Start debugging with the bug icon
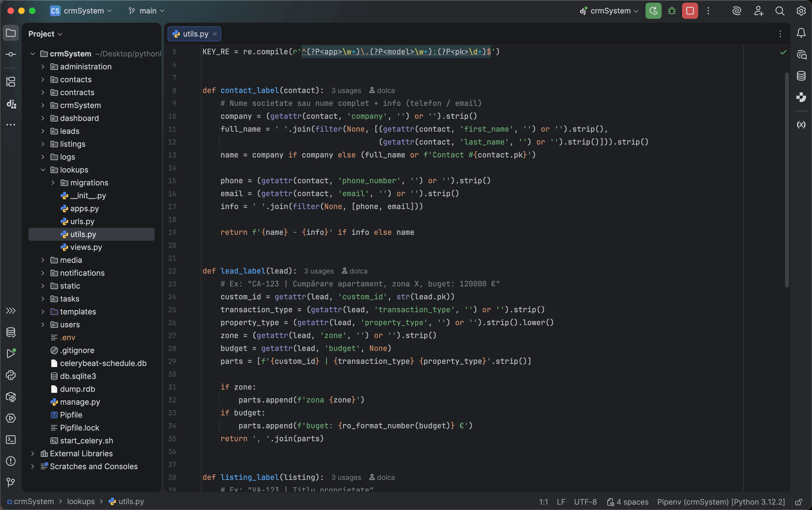 point(671,10)
